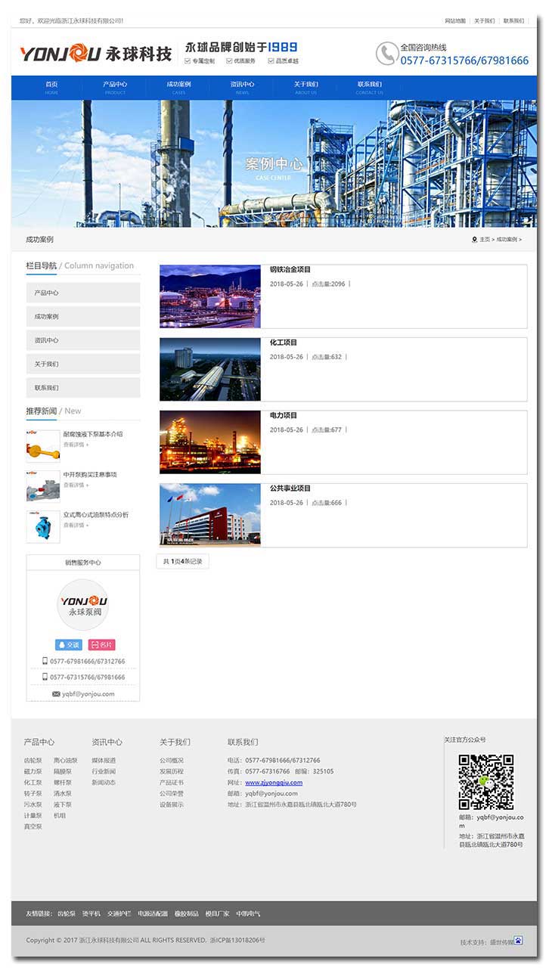Click the checkmark icon beside 优质服务
The image size is (552, 980).
(229, 60)
